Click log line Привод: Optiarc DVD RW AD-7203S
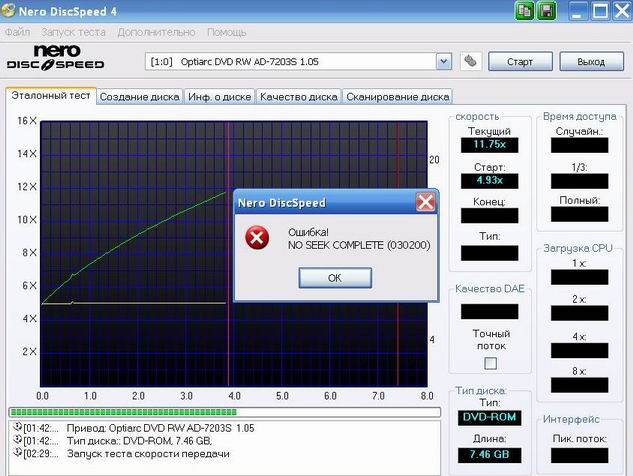 click(161, 428)
